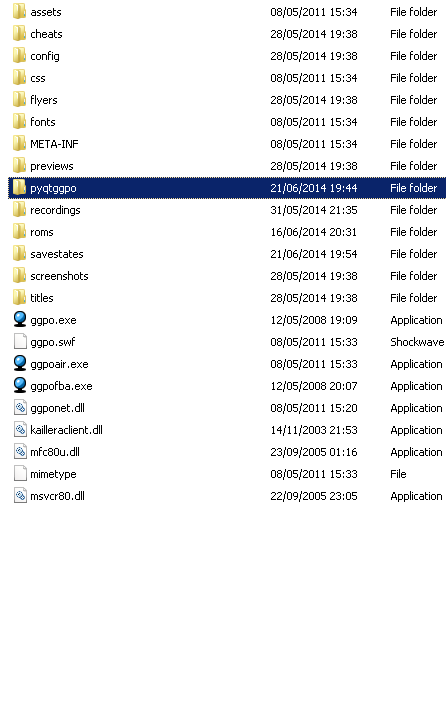Select the folder name roms

[42, 232]
